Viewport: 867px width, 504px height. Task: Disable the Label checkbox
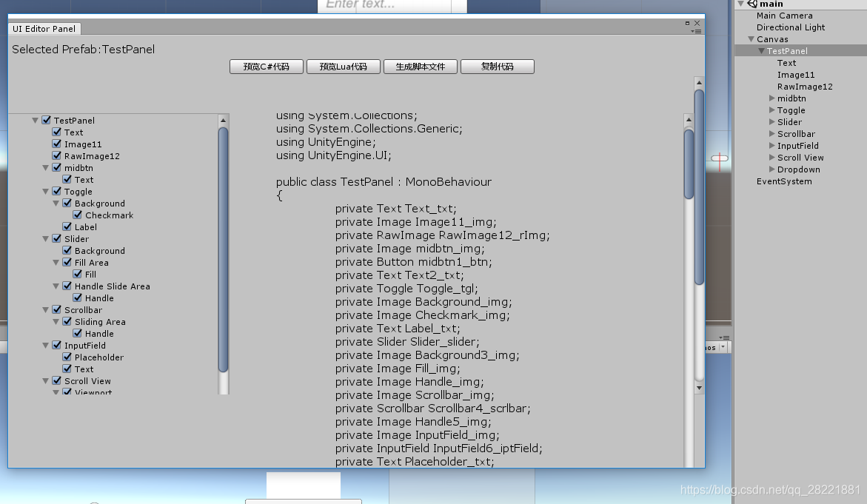point(67,226)
